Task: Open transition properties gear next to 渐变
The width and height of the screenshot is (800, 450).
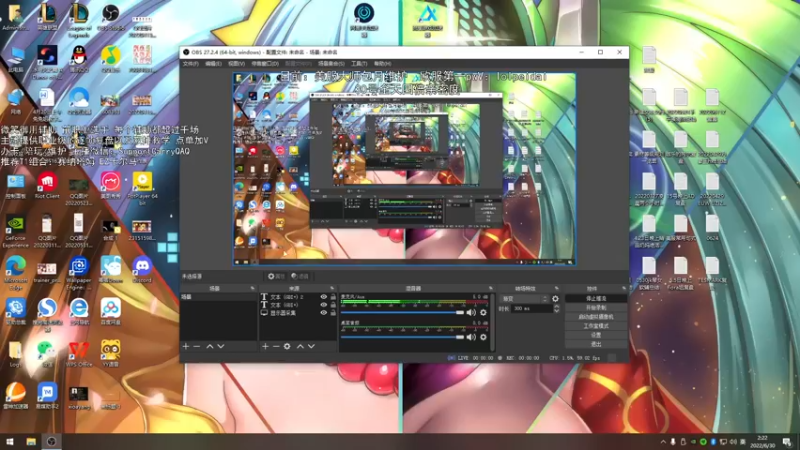Action: tap(556, 299)
